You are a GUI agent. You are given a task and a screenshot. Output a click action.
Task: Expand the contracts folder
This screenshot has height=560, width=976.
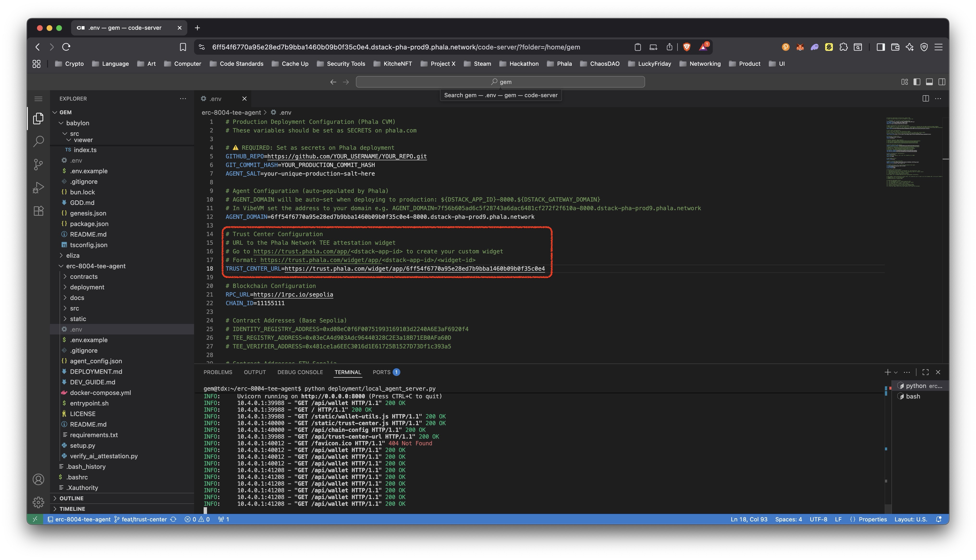click(84, 277)
